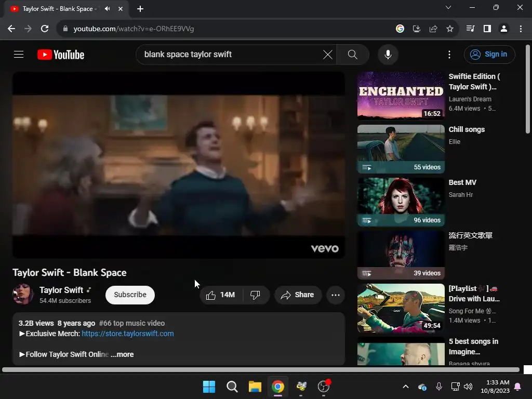Open the Chill songs playlist title

pyautogui.click(x=467, y=129)
